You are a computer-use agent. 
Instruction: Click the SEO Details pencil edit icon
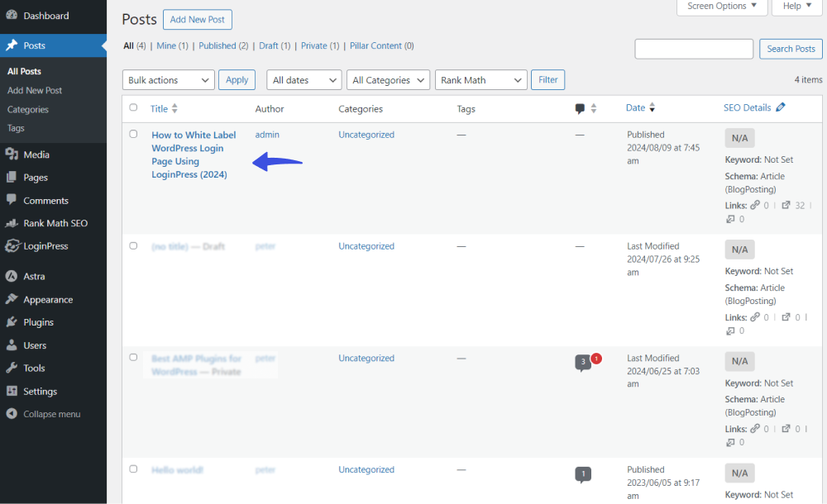click(x=781, y=107)
